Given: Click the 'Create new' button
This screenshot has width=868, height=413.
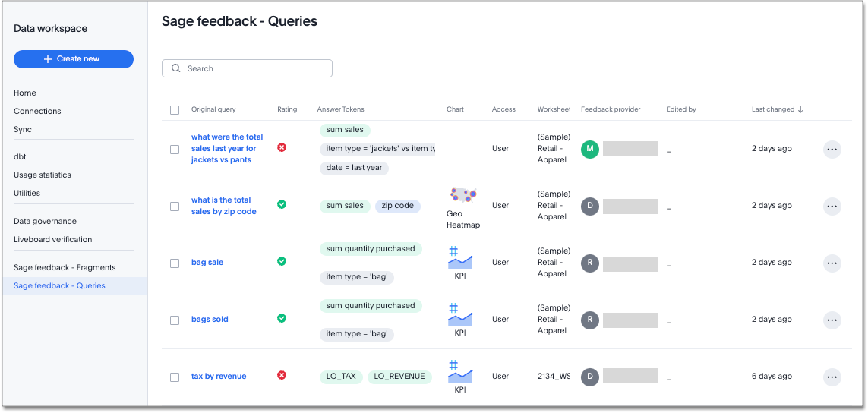Looking at the screenshot, I should (74, 59).
